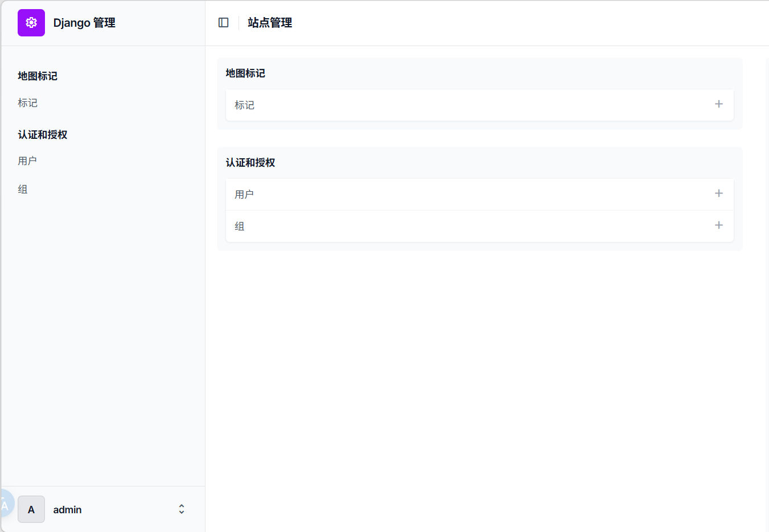Open the admin account dropdown
The height and width of the screenshot is (532, 769).
click(x=103, y=509)
